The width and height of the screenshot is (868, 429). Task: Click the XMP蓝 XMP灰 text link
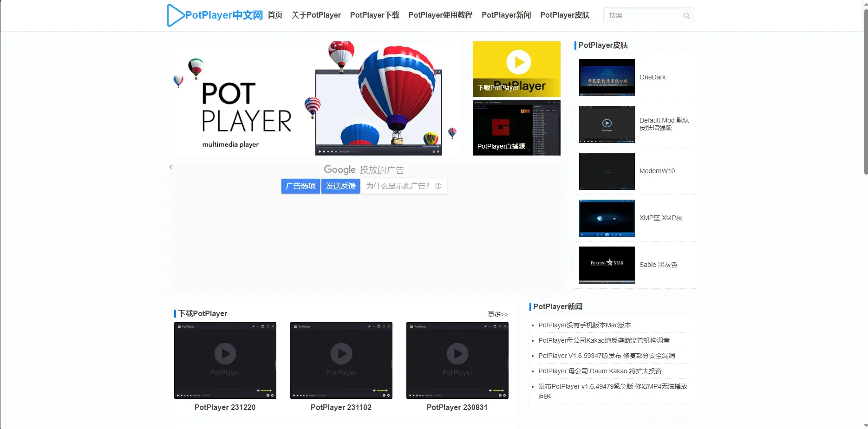(661, 218)
